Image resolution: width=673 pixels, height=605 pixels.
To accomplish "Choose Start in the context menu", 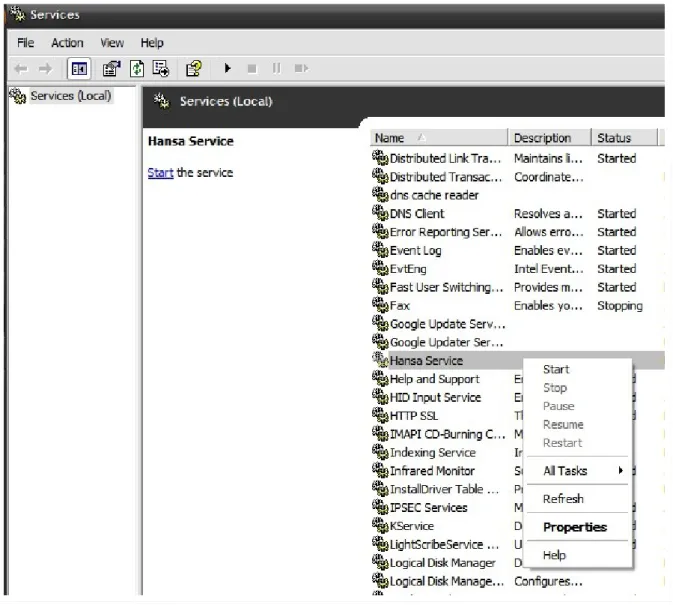I will (578, 369).
